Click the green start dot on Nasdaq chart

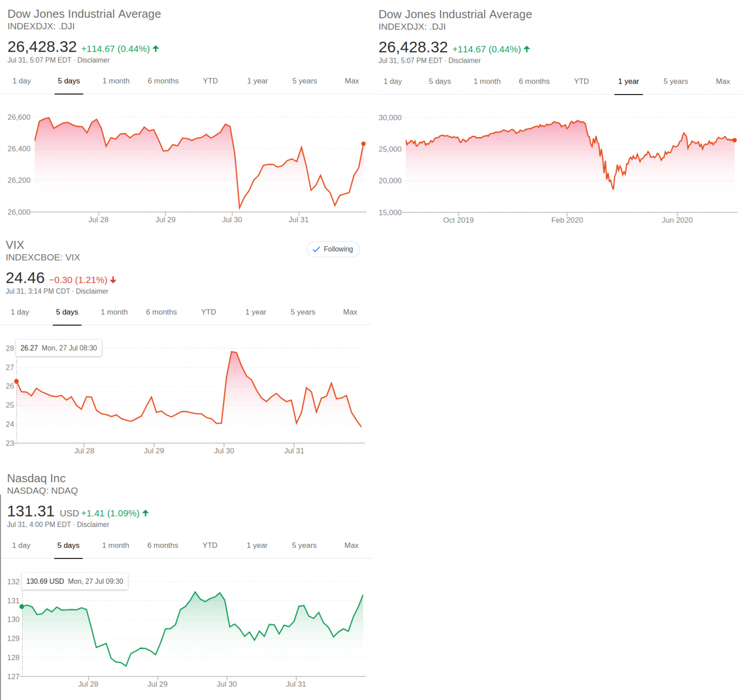tap(22, 607)
